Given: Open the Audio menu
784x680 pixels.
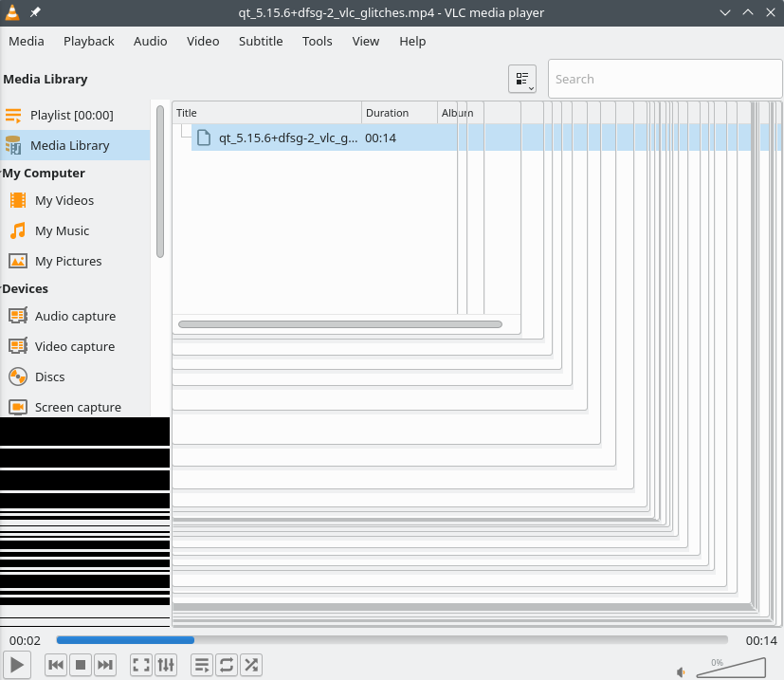Looking at the screenshot, I should pyautogui.click(x=151, y=41).
